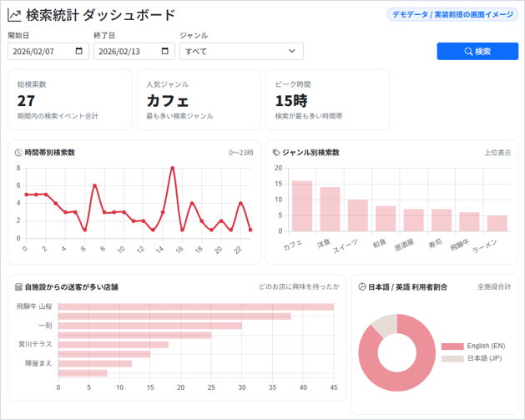Screen dimensions: 525x420
Task: Expand the ジャンル dropdown showing すべて
Action: 240,52
